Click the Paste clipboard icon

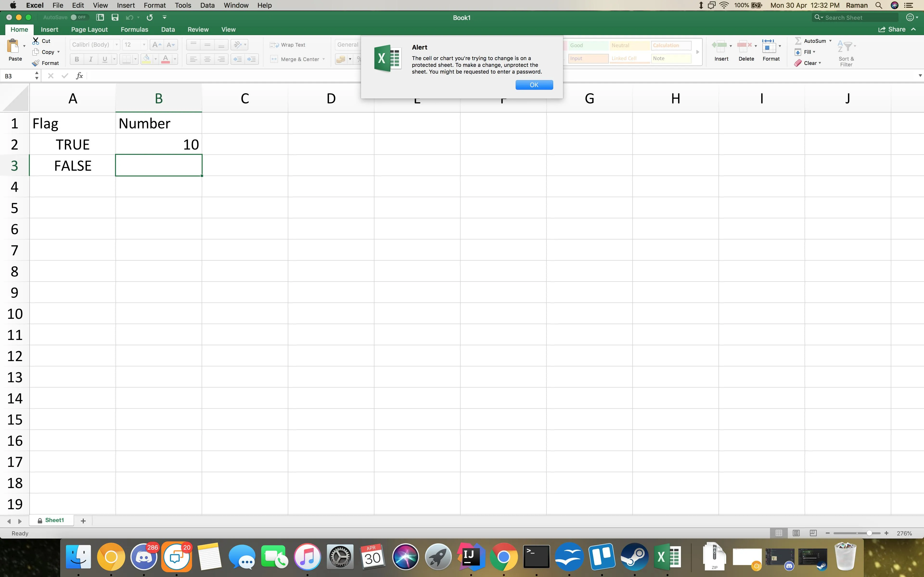(13, 46)
